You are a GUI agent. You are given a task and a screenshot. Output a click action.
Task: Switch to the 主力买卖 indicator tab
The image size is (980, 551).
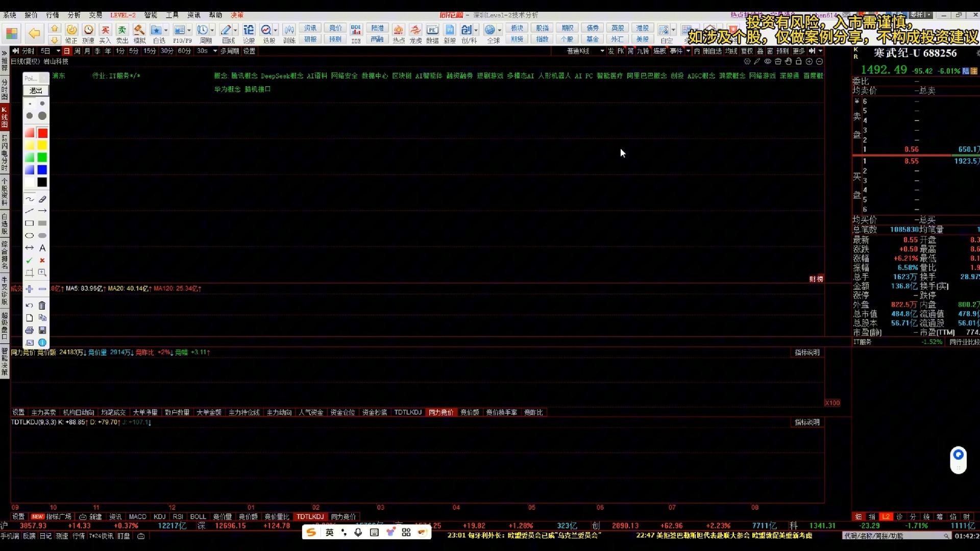point(43,412)
